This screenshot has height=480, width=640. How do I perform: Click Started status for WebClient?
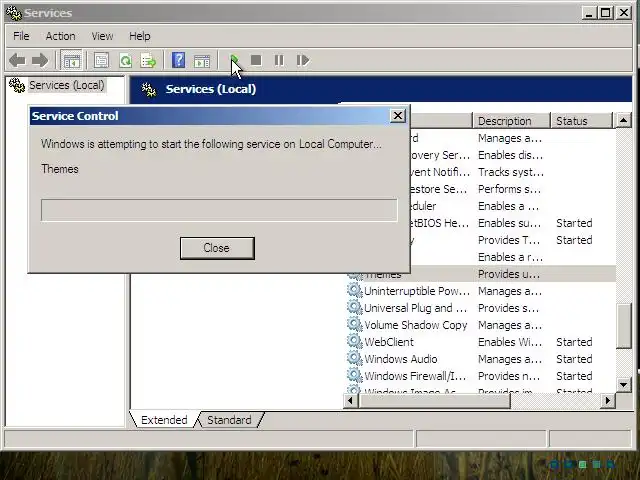(574, 342)
